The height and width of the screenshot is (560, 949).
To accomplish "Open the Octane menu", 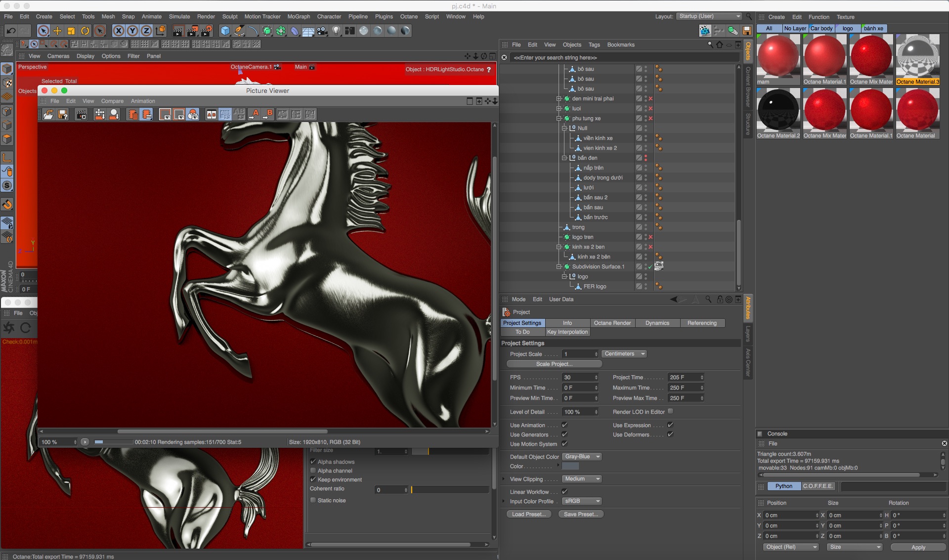I will click(x=408, y=16).
